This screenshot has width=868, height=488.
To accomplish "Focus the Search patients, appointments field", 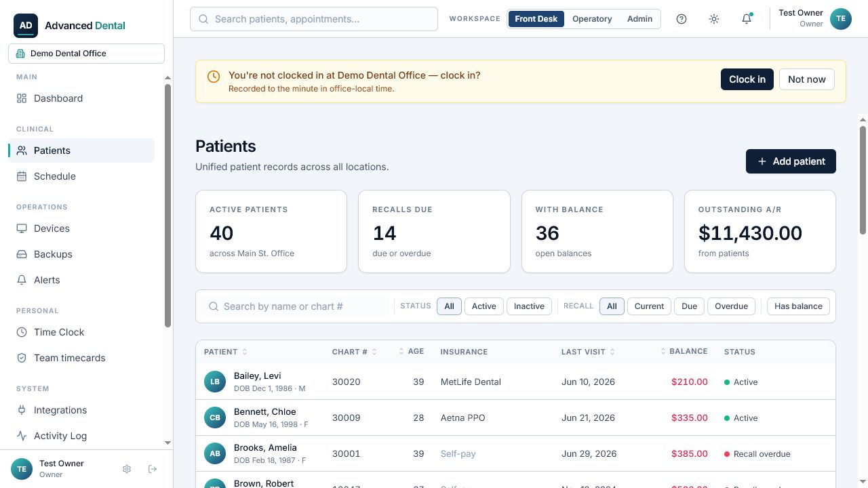I will 314,19.
